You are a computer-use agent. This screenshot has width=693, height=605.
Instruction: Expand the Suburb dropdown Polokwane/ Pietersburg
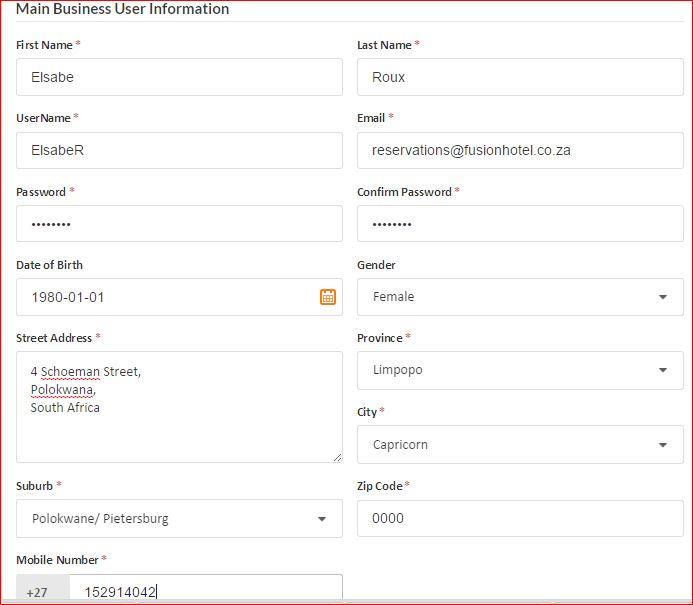(x=179, y=519)
